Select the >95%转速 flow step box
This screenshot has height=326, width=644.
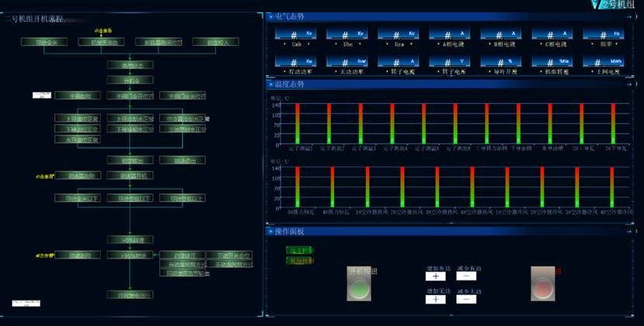click(131, 255)
